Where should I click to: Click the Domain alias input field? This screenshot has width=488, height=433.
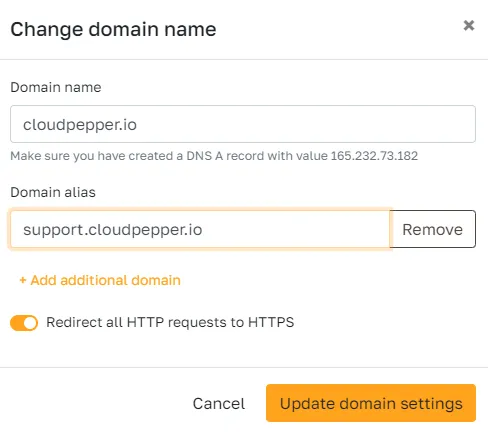(200, 229)
